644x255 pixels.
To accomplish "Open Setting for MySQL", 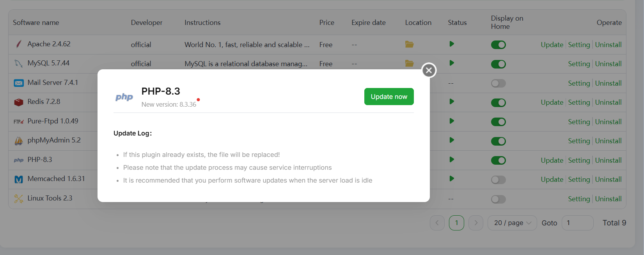I will click(x=579, y=64).
